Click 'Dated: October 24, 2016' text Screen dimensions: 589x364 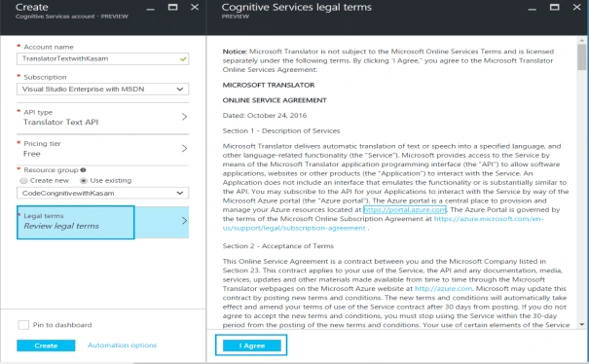[265, 115]
